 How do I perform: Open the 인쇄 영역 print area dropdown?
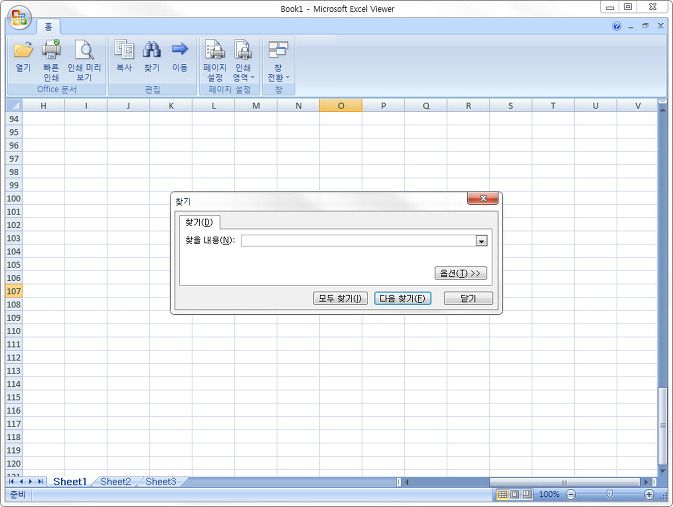(x=243, y=61)
